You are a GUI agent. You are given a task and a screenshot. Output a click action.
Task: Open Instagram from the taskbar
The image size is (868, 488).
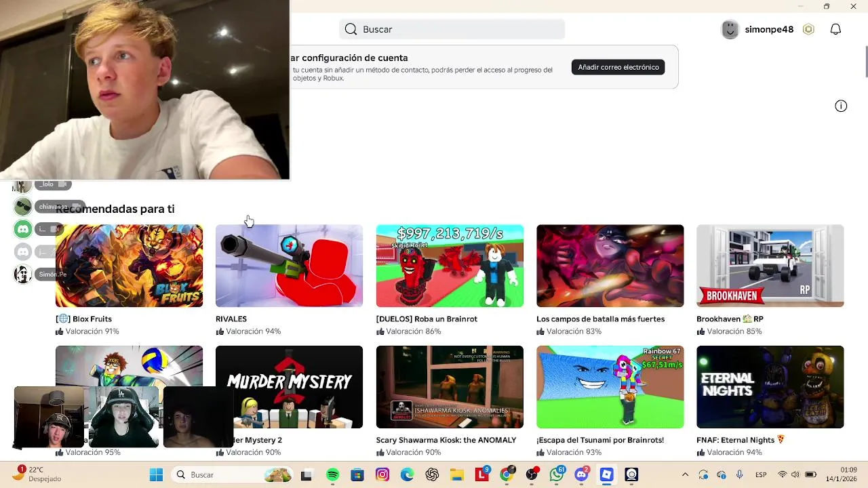[x=382, y=474]
